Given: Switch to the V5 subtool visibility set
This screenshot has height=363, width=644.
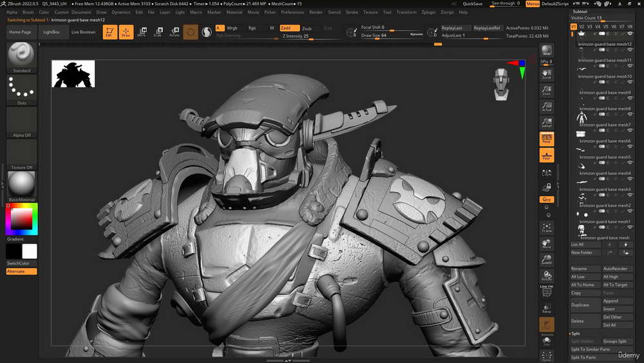Looking at the screenshot, I should tap(606, 26).
